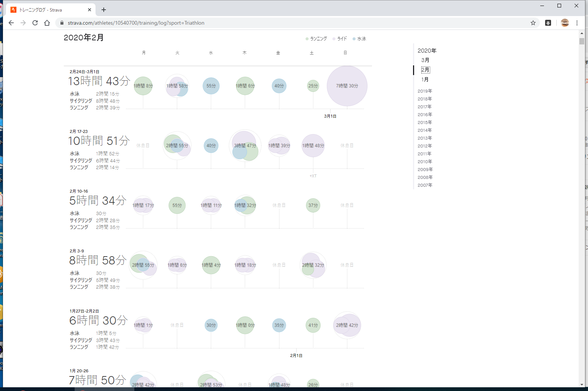Select the Strava training log tab
588x391 pixels.
pyautogui.click(x=50, y=10)
